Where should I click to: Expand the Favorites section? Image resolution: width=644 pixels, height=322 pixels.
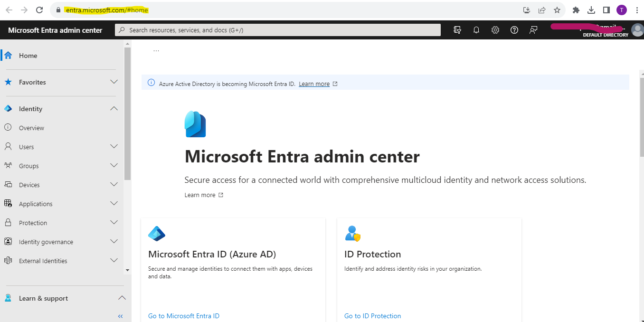(x=114, y=82)
